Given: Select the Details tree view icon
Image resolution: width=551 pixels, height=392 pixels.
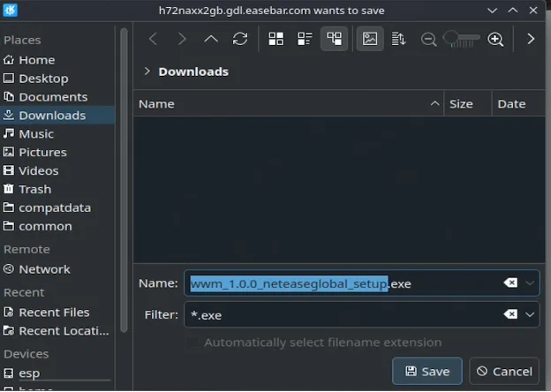Looking at the screenshot, I should [x=334, y=39].
